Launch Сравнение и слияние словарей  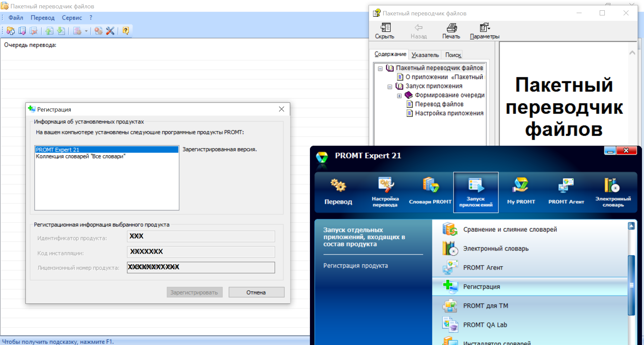[x=530, y=229]
